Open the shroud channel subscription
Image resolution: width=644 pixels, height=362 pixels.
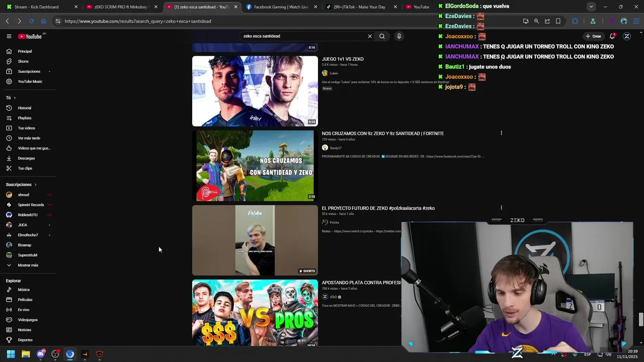tap(28, 195)
